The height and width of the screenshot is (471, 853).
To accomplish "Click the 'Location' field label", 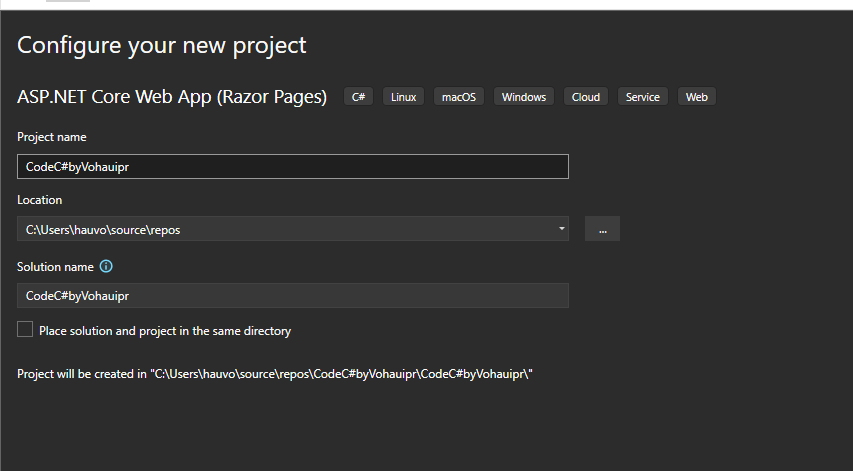I will pyautogui.click(x=40, y=200).
